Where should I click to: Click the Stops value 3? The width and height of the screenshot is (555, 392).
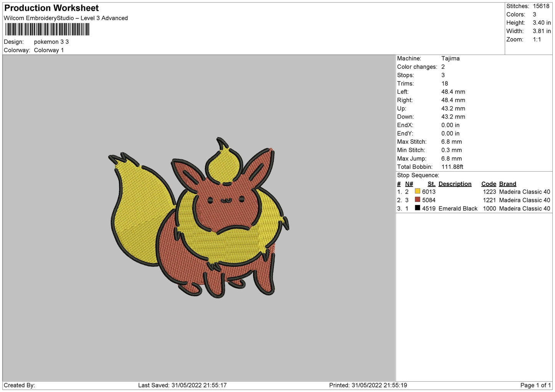pos(443,75)
